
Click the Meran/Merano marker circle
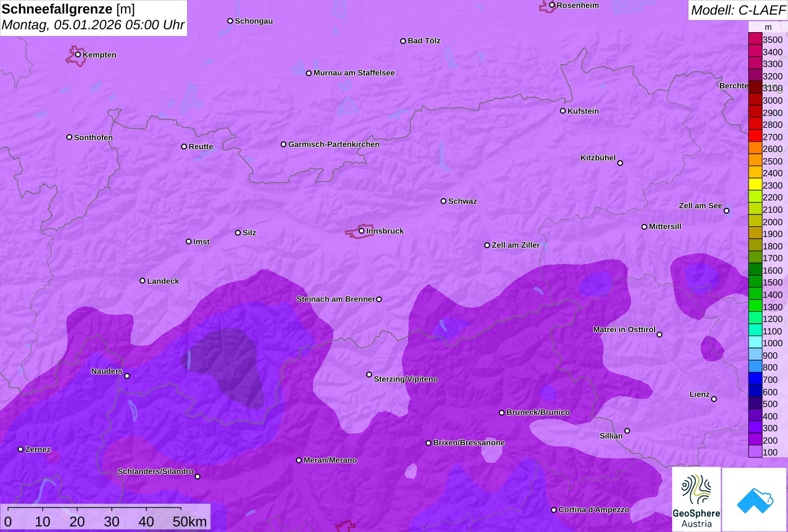[299, 461]
